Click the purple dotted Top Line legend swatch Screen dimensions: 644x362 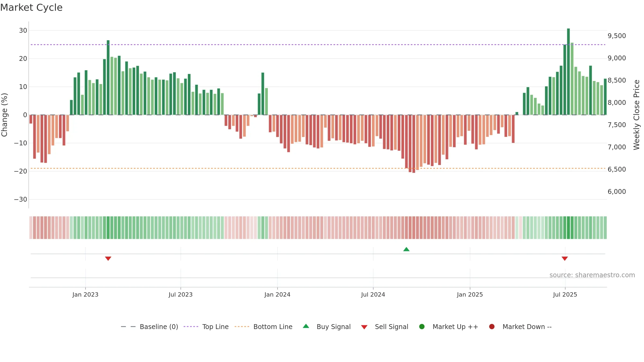[191, 327]
